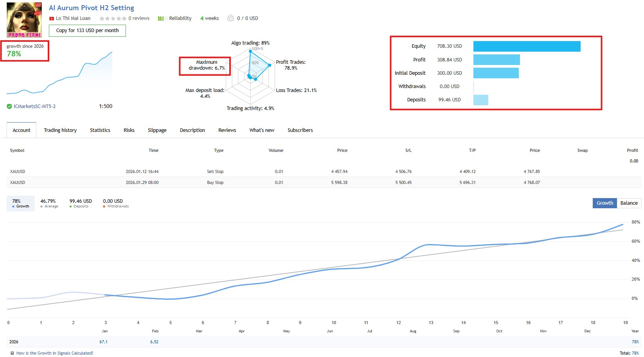
Task: Click the 2026.01.12 16:44 time cell
Action: pos(142,171)
